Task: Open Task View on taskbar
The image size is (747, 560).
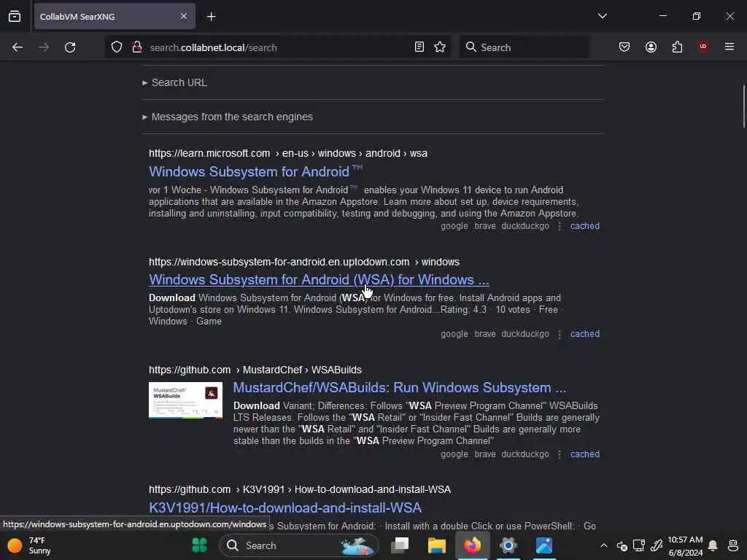Action: click(400, 545)
